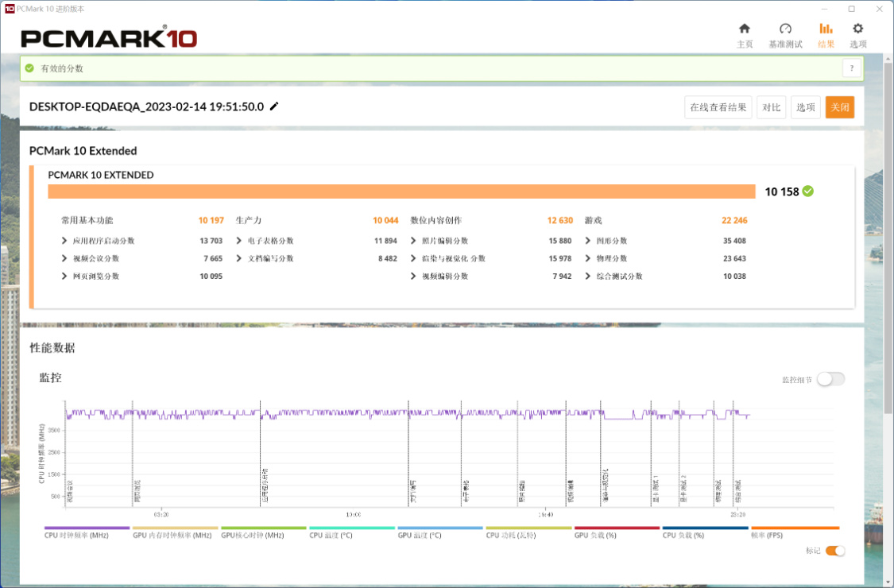This screenshot has width=894, height=588.
Task: Click the PCMark 10 Extended heading
Action: pyautogui.click(x=83, y=150)
